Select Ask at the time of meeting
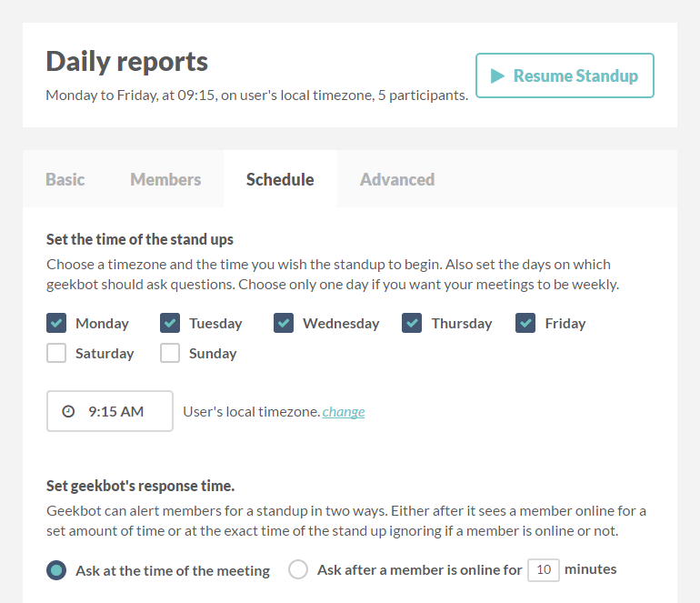 pos(56,570)
